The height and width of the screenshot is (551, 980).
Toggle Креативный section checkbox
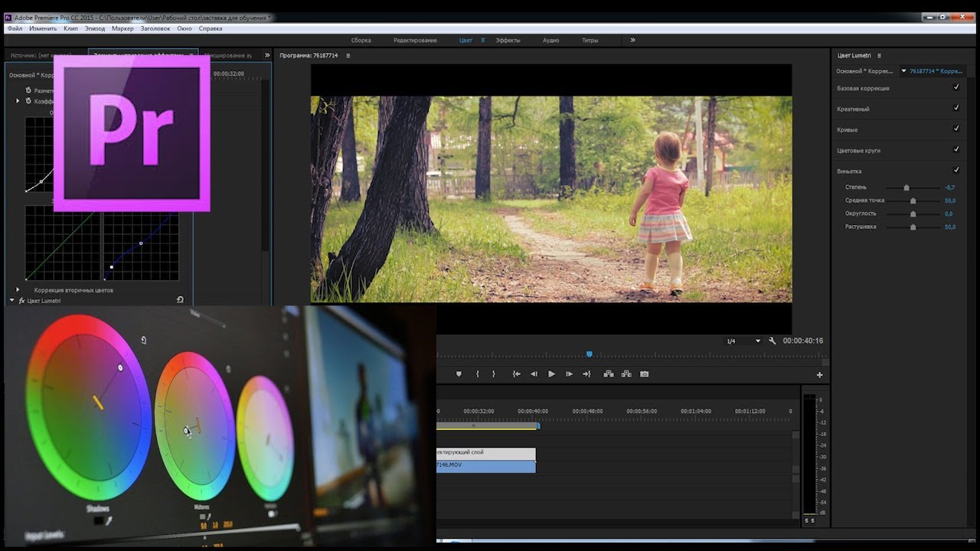(956, 108)
